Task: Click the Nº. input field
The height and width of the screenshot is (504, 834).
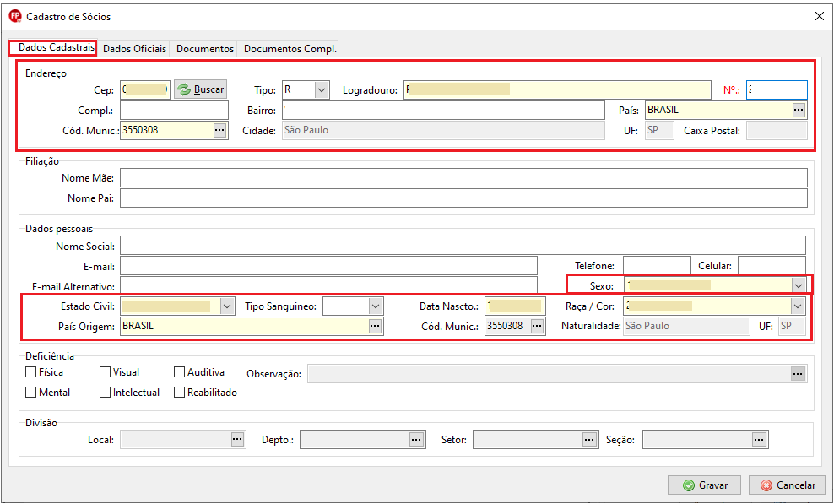Action: tap(777, 89)
